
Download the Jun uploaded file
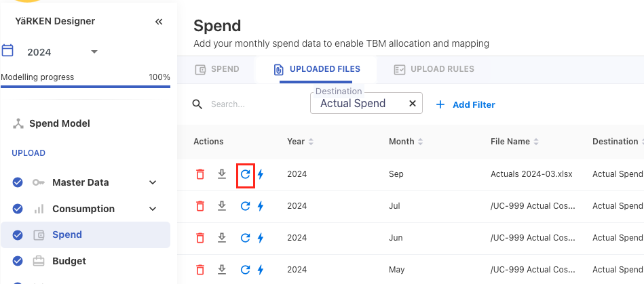221,238
